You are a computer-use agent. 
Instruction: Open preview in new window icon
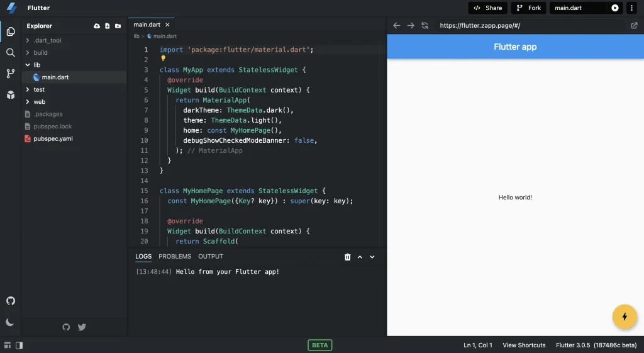tap(634, 25)
